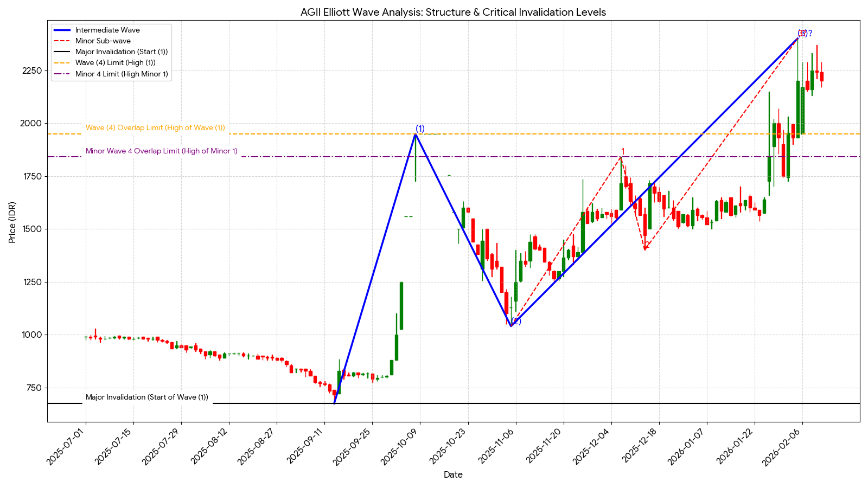
Task: Click the blue line sample beside 'Intermediate Wave'
Action: pyautogui.click(x=62, y=30)
